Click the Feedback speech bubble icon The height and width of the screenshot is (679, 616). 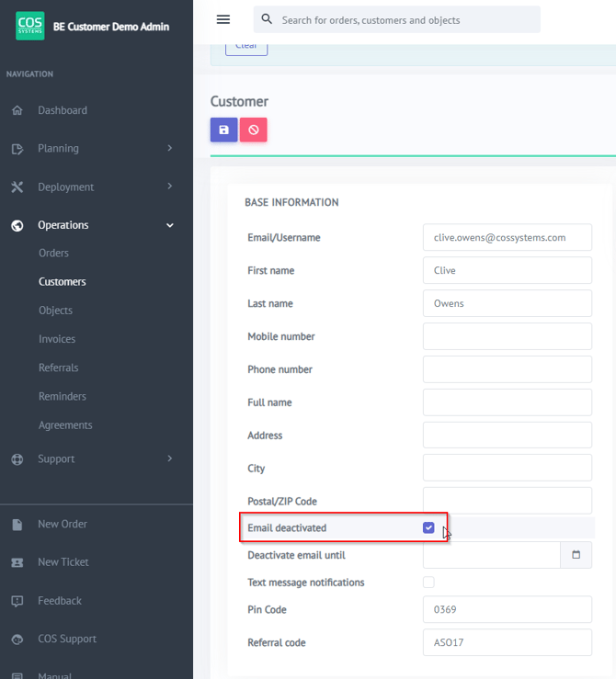pyautogui.click(x=17, y=601)
